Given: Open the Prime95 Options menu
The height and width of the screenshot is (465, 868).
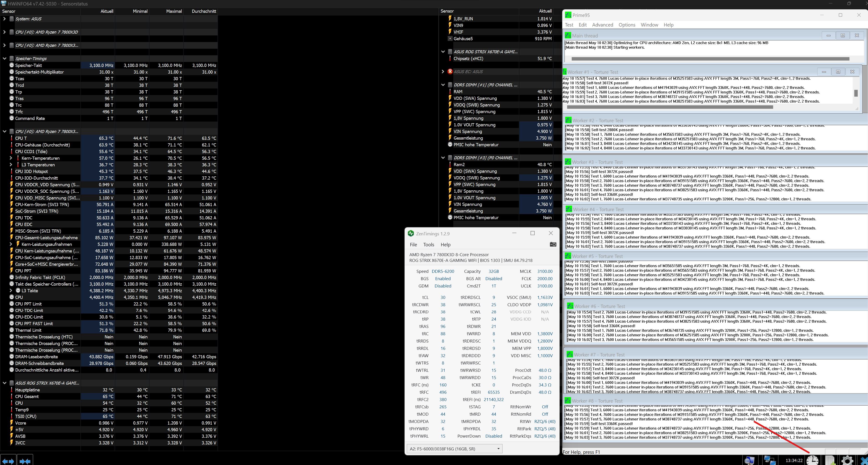Looking at the screenshot, I should coord(627,25).
